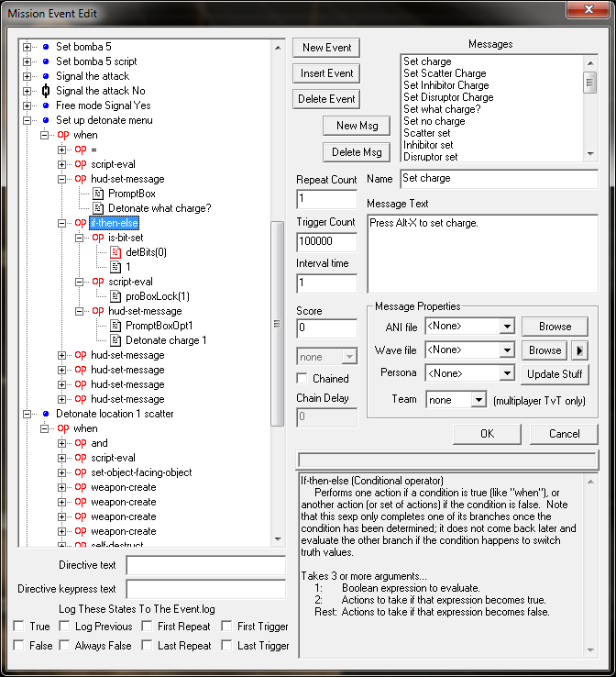Click the New Msg button

pyautogui.click(x=357, y=126)
